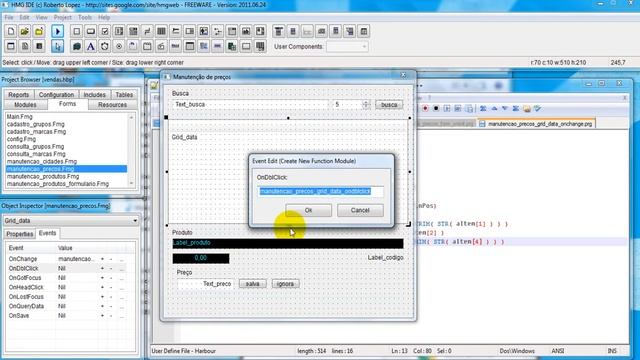Click the minus button on the OnDblClick row
Screen dimensions: 640x360
pos(111,269)
